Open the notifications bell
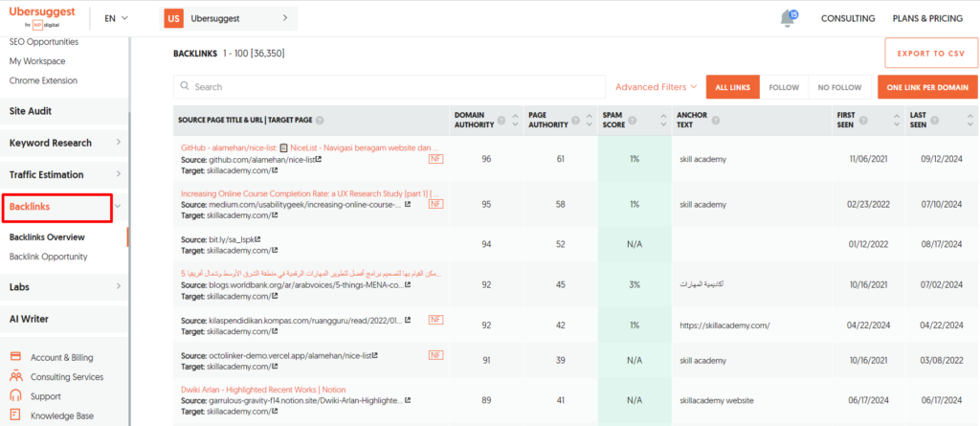This screenshot has width=980, height=426. point(789,19)
